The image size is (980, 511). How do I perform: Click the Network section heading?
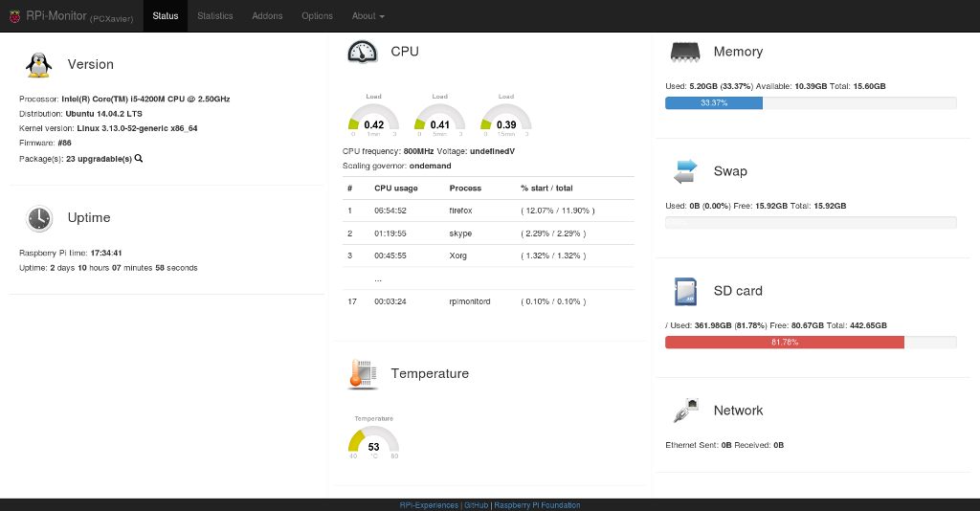(738, 411)
